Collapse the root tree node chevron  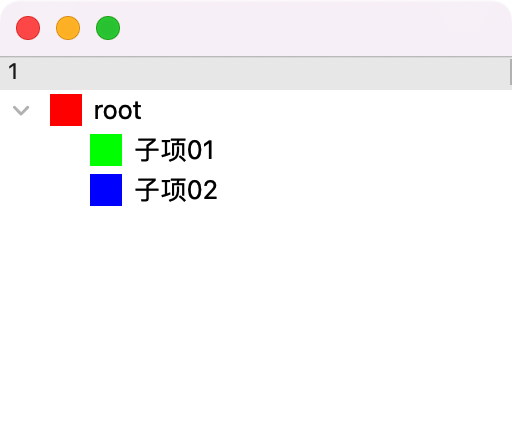point(21,110)
